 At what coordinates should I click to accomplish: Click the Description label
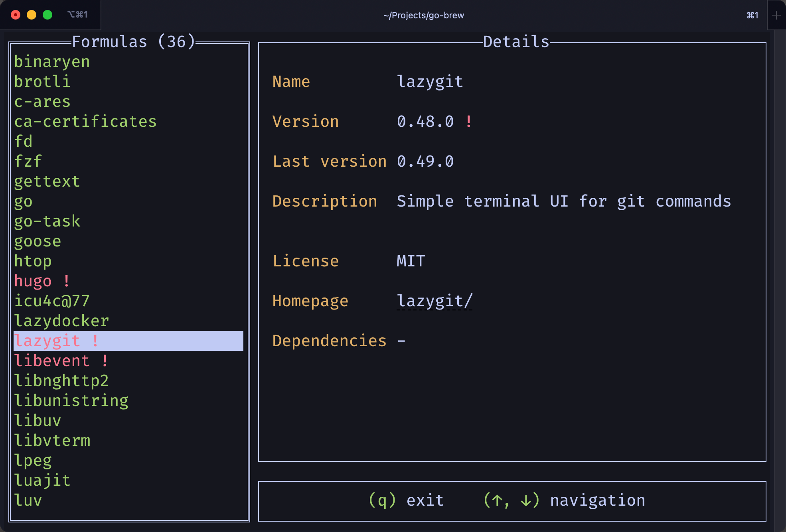coord(325,201)
